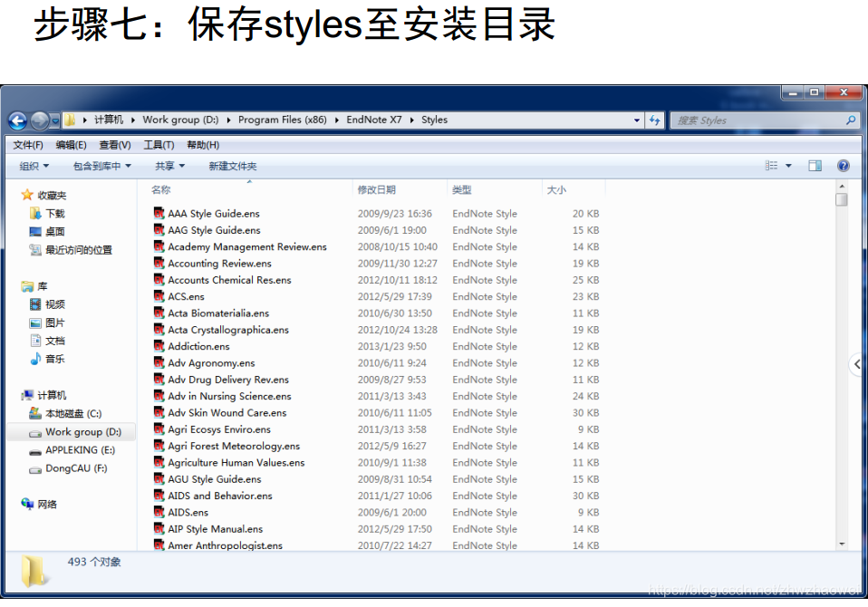The image size is (868, 607).
Task: Open the 帮助(H) menu
Action: [x=203, y=145]
